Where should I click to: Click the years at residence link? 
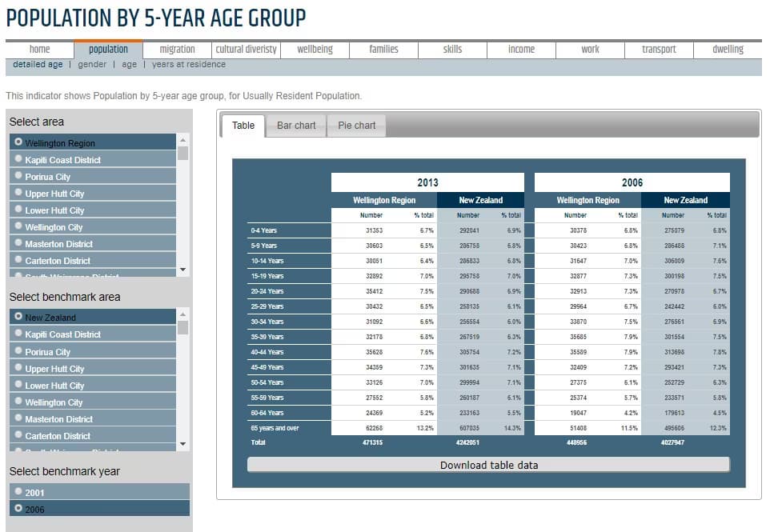(x=189, y=65)
